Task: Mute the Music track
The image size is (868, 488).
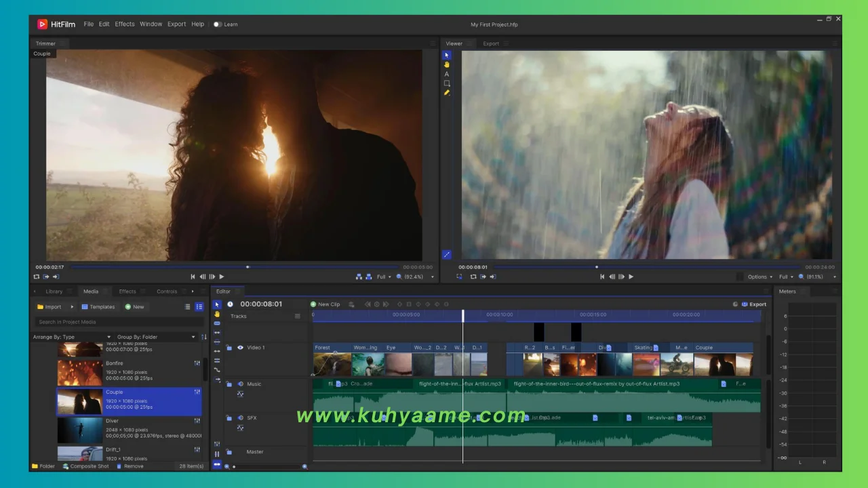Action: tap(240, 384)
